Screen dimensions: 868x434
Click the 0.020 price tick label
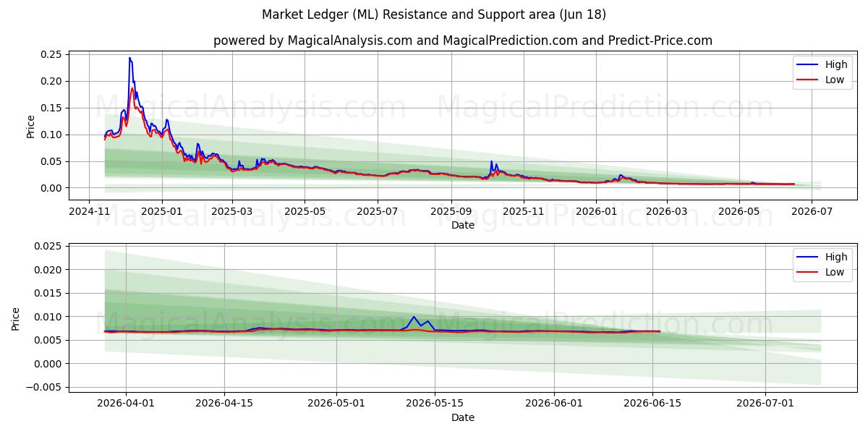pyautogui.click(x=48, y=270)
